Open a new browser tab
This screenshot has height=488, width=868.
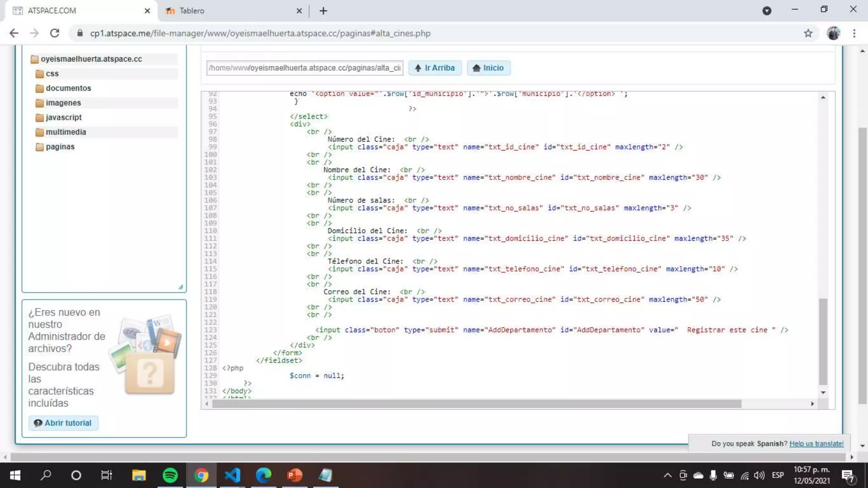(323, 11)
